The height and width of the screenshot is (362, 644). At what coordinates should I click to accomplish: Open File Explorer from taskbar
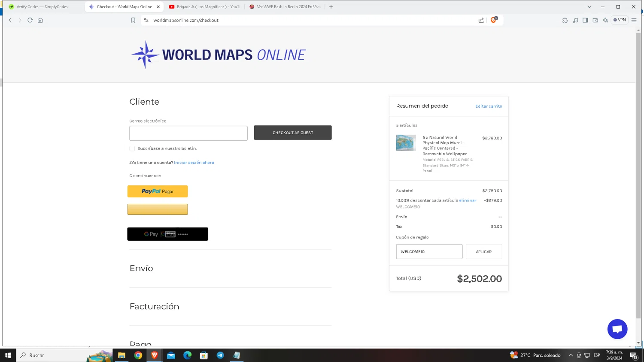122,355
